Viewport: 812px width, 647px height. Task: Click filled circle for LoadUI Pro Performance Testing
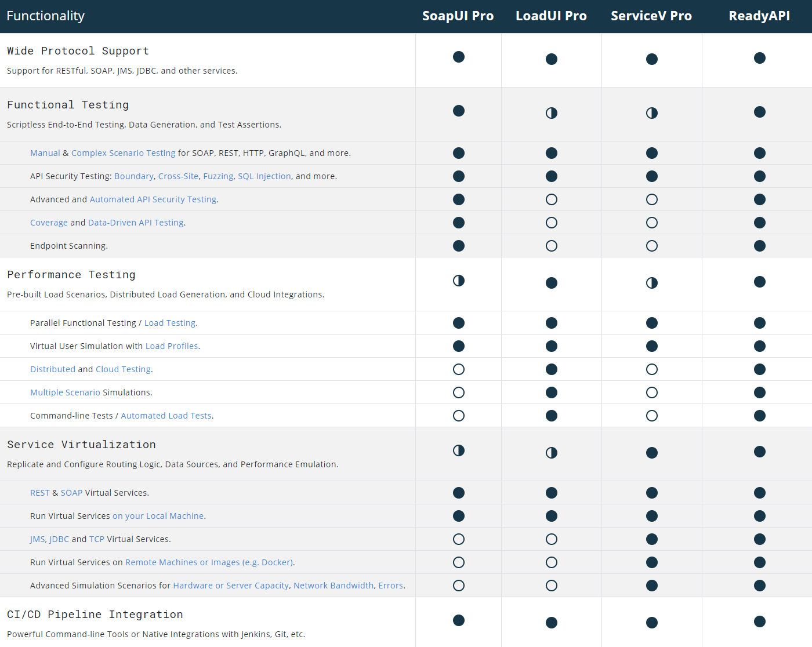point(552,283)
